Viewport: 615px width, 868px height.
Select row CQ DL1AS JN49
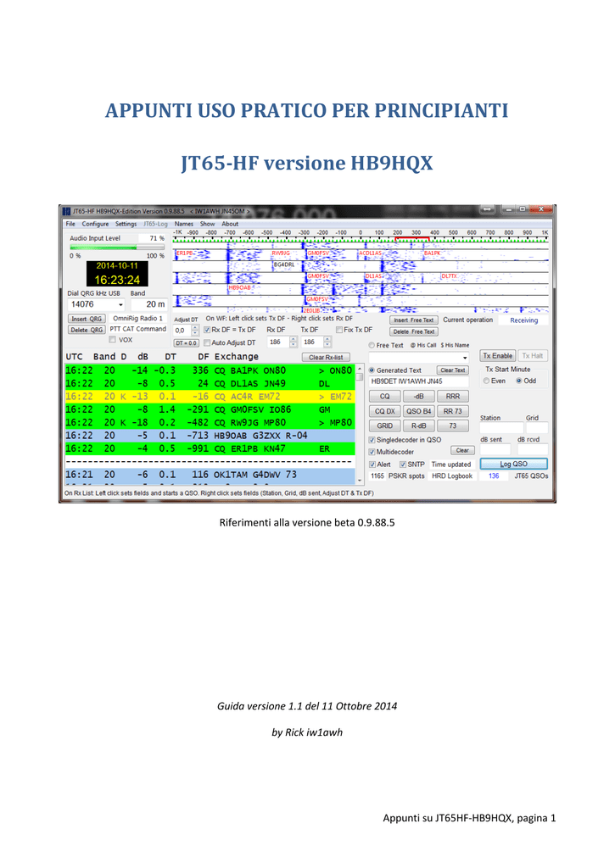[x=210, y=384]
